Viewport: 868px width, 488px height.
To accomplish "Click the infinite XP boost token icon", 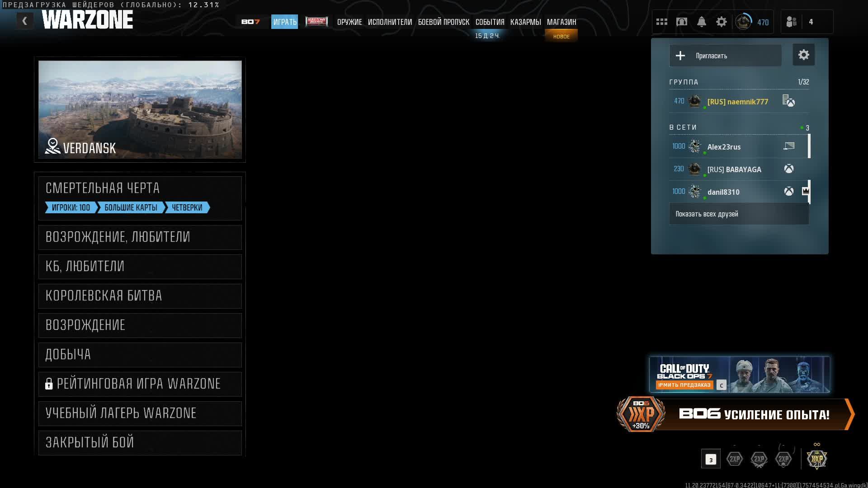I will [x=817, y=458].
